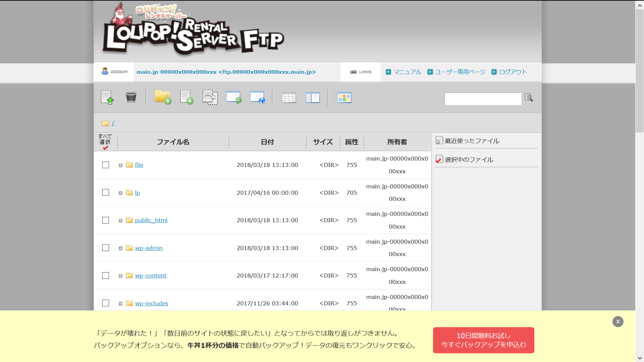Viewport: 644px width, 362px height.
Task: Click the colored thumbnail grid view icon
Action: [x=344, y=98]
